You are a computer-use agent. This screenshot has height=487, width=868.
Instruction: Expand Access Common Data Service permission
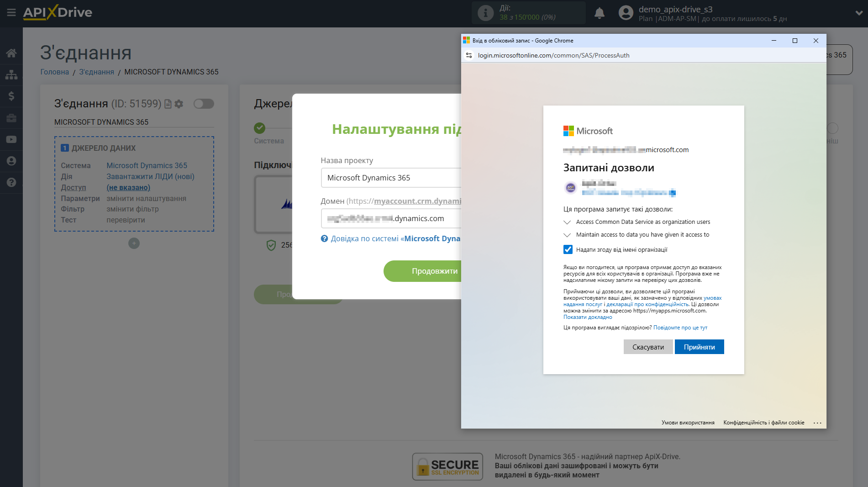tap(567, 222)
